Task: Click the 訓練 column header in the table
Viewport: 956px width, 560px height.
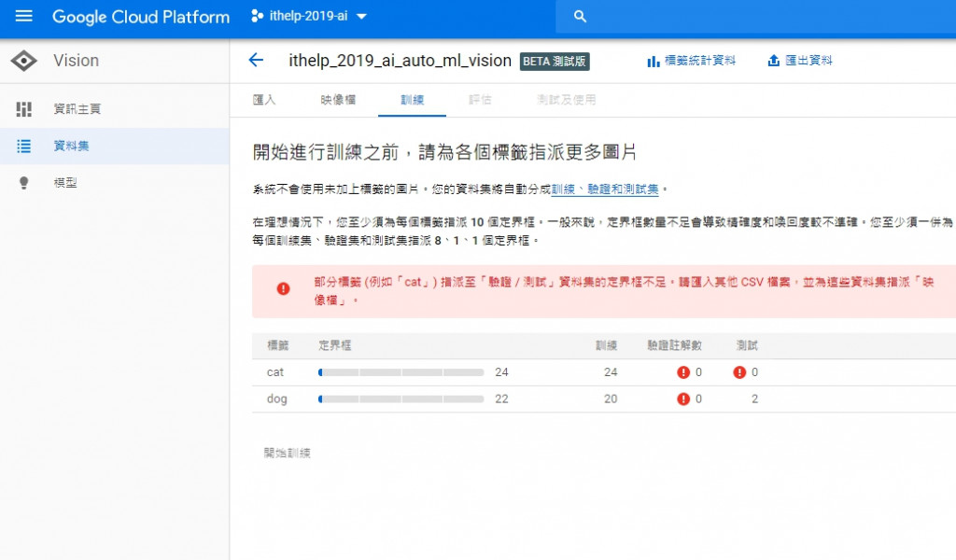Action: click(606, 345)
